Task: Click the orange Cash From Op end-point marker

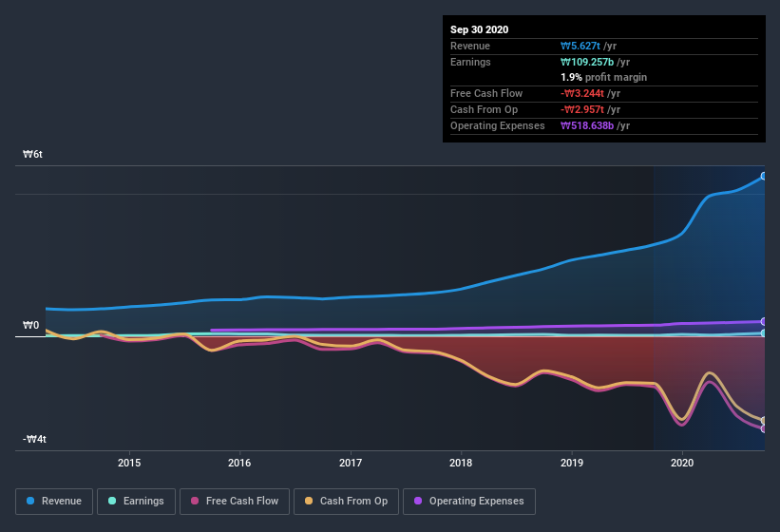Action: [763, 420]
